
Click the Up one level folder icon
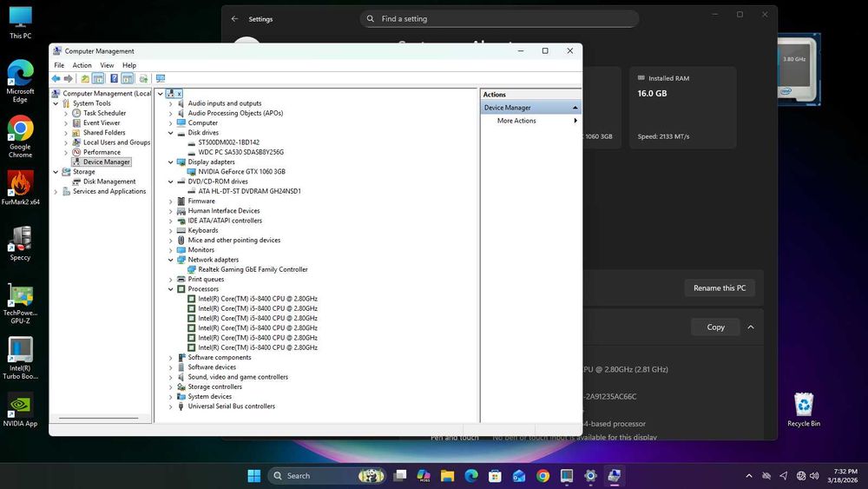pos(85,79)
